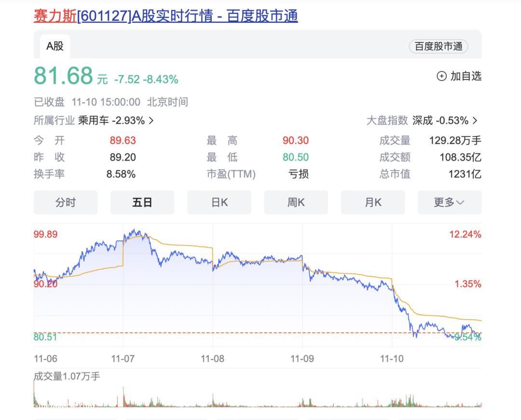Image resolution: width=521 pixels, height=420 pixels.
Task: Click the 换手率 value 8.58%
Action: pos(121,174)
